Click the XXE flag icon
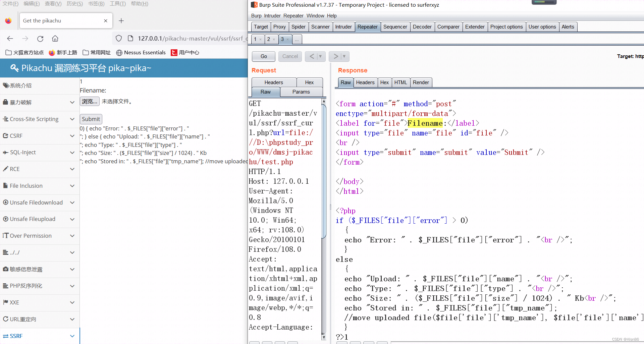The image size is (644, 344). click(5, 302)
